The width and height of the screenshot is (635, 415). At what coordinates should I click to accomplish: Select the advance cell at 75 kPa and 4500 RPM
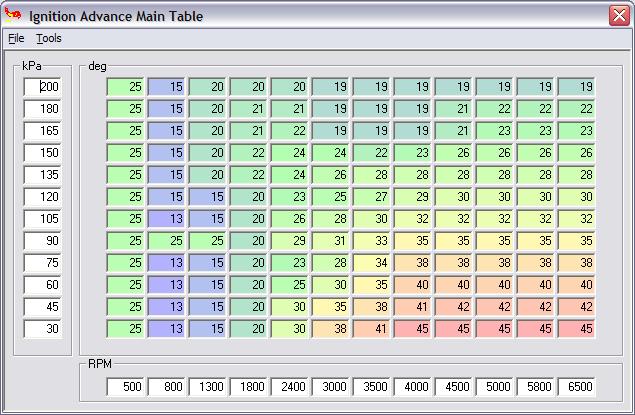[453, 263]
